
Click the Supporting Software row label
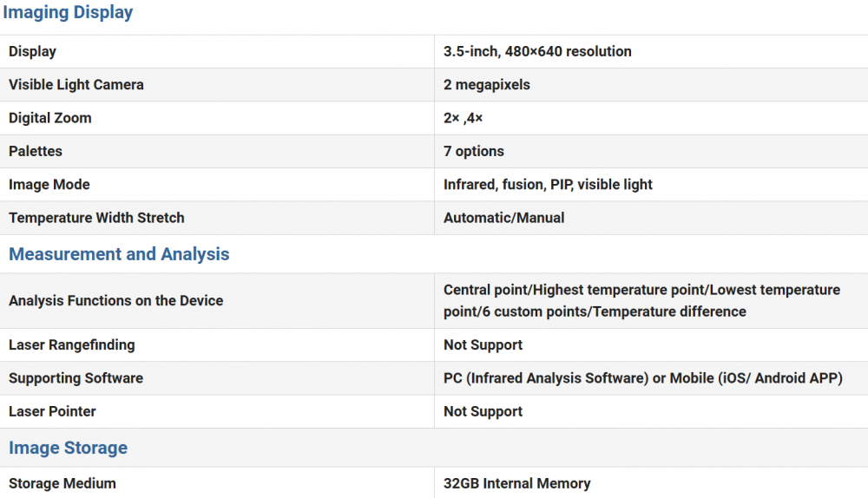click(x=76, y=378)
